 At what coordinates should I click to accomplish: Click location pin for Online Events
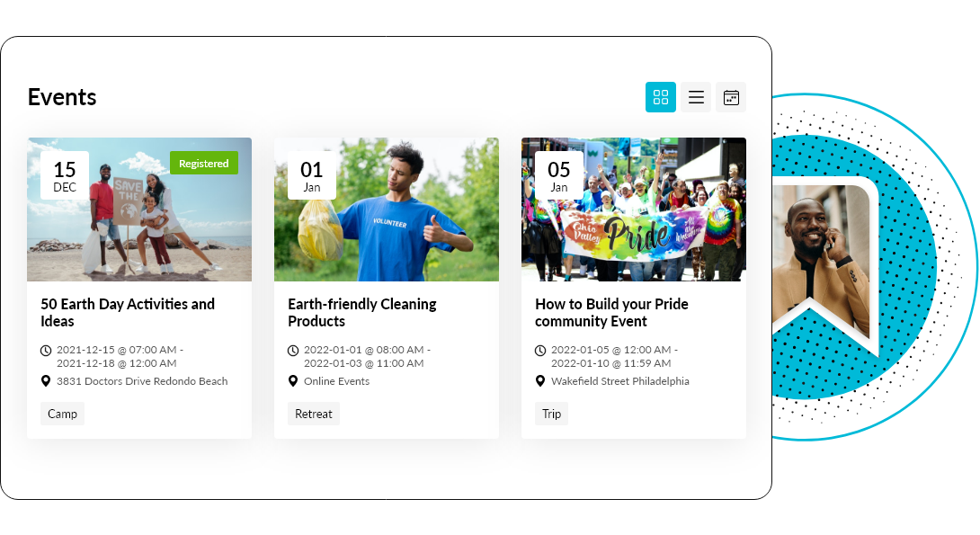(293, 381)
